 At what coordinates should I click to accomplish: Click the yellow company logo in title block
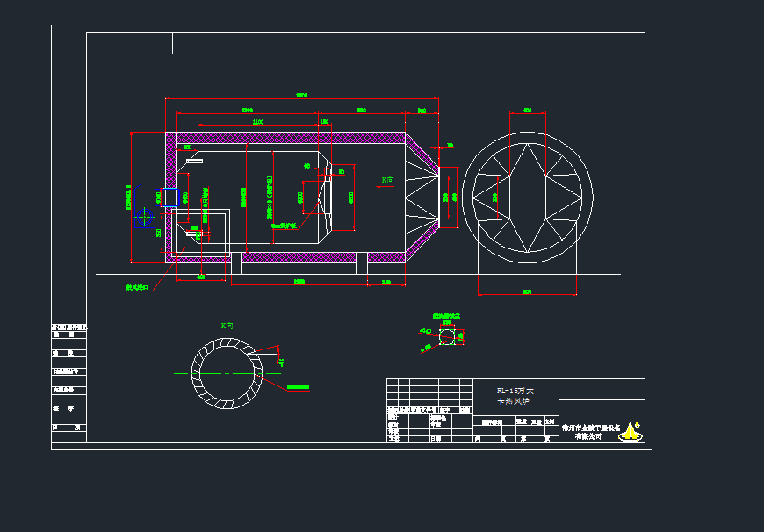coord(631,431)
